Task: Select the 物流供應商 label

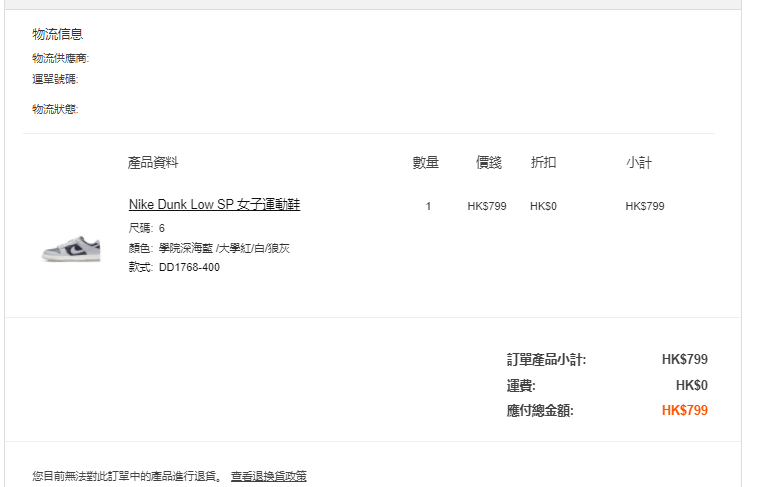Action: coord(61,58)
